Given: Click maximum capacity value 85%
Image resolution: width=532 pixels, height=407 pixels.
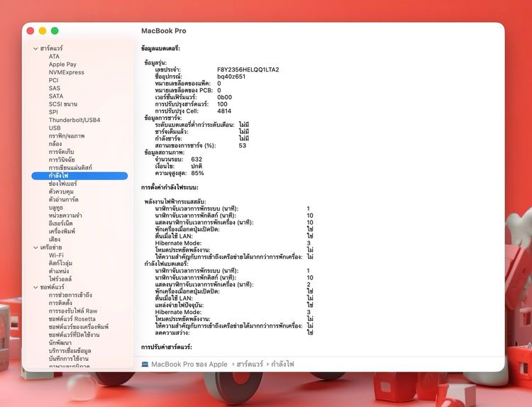Looking at the screenshot, I should pos(197,173).
